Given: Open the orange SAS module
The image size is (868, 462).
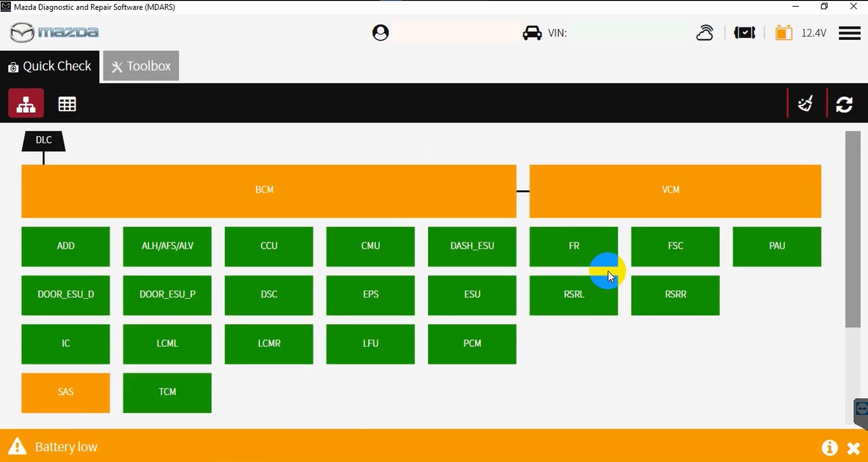Looking at the screenshot, I should [x=66, y=393].
